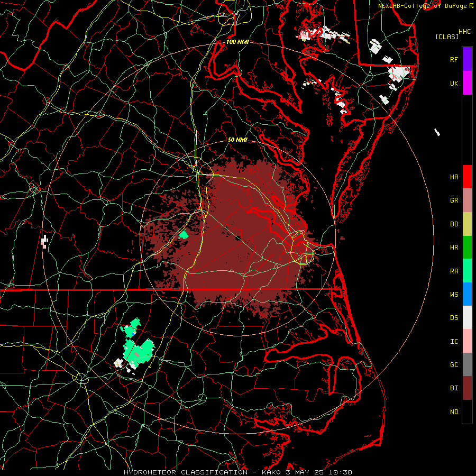476x476 pixels.
Task: Click the UK legend label
Action: click(454, 83)
